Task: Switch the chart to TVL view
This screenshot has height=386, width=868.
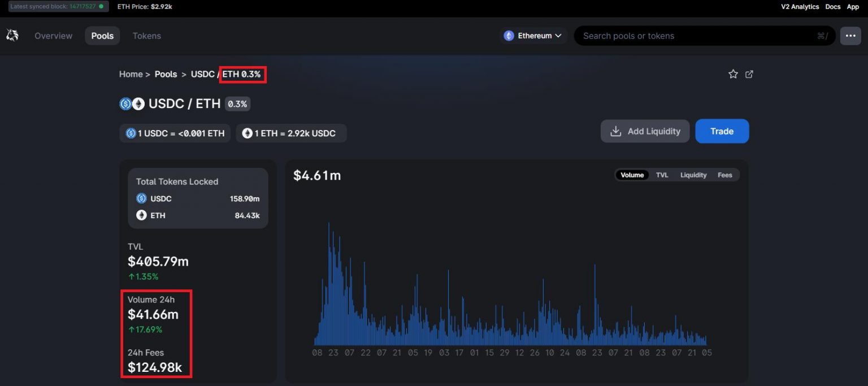Action: pos(662,175)
